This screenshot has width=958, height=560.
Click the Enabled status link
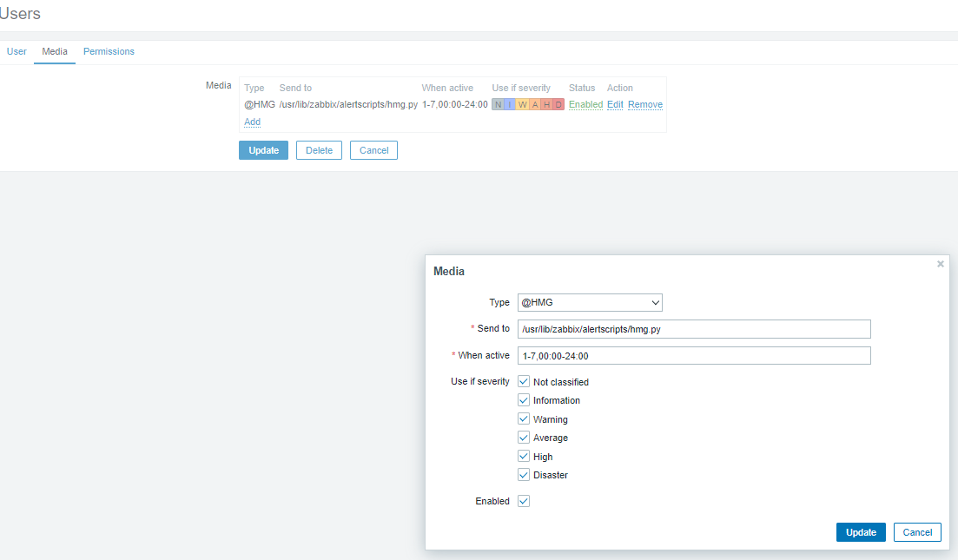click(585, 104)
